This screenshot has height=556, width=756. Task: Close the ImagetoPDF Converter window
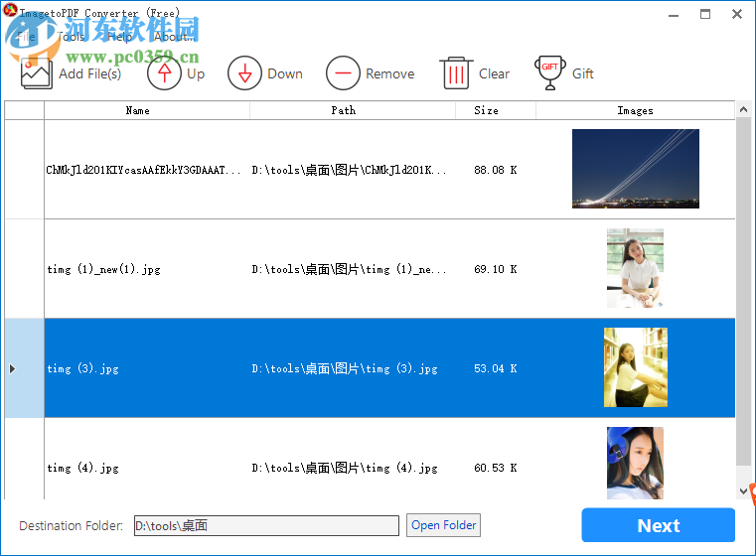pyautogui.click(x=737, y=14)
